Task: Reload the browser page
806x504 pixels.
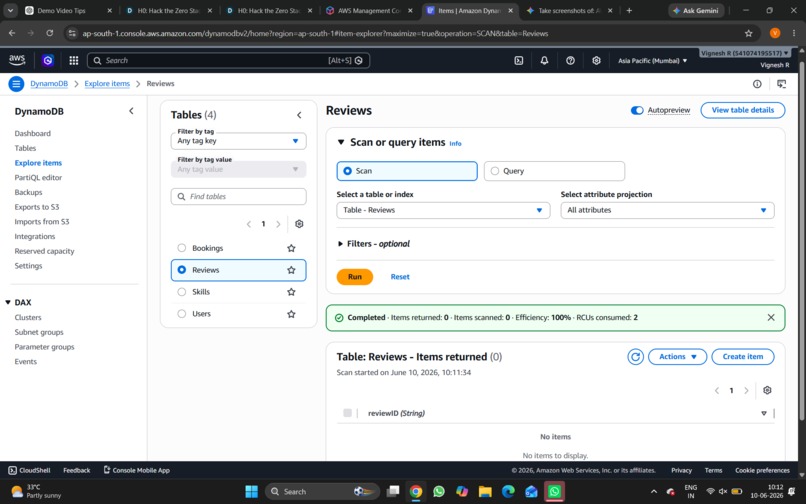Action: pos(49,33)
